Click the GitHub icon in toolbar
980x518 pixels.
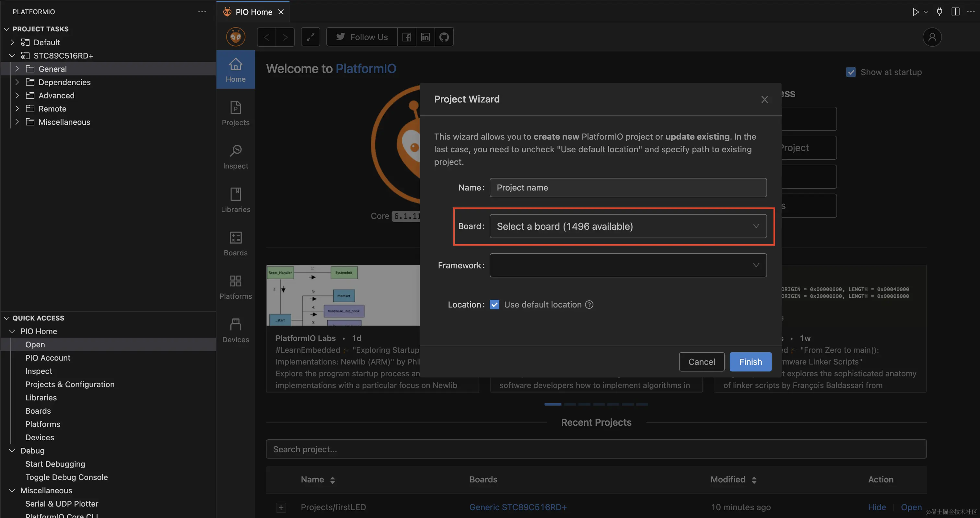click(444, 37)
